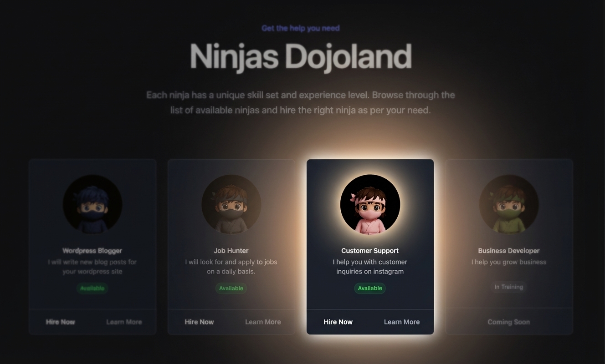605x364 pixels.
Task: Hire the Job Hunter ninja now
Action: [199, 322]
